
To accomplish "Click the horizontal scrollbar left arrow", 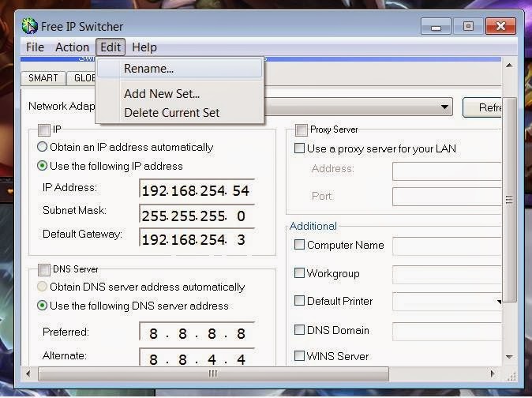I will pos(28,374).
